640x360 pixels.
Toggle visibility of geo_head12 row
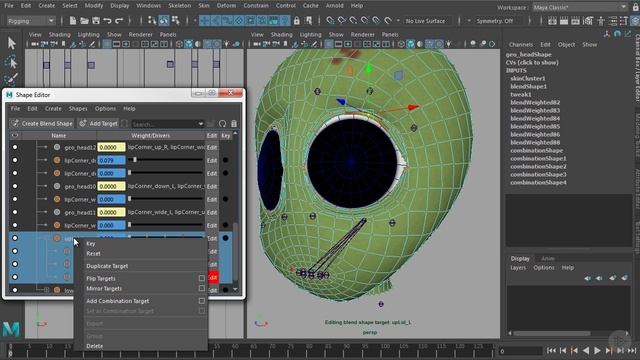click(x=15, y=147)
